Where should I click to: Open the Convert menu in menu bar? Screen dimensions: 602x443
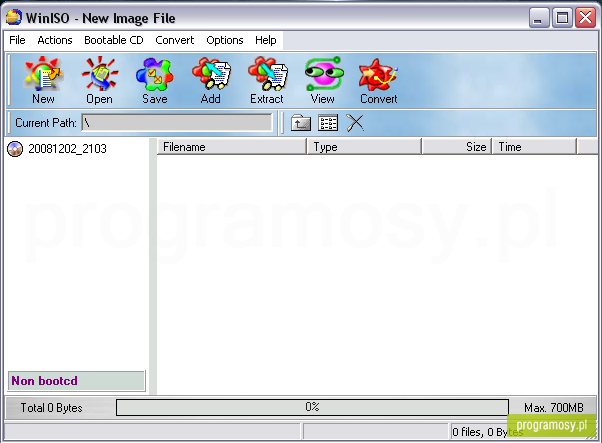click(x=175, y=40)
